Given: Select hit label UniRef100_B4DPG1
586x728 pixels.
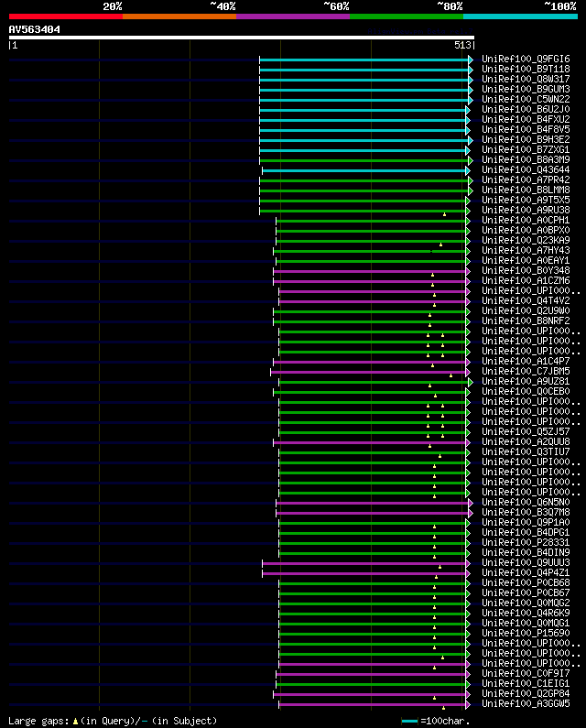Looking at the screenshot, I should tap(526, 533).
